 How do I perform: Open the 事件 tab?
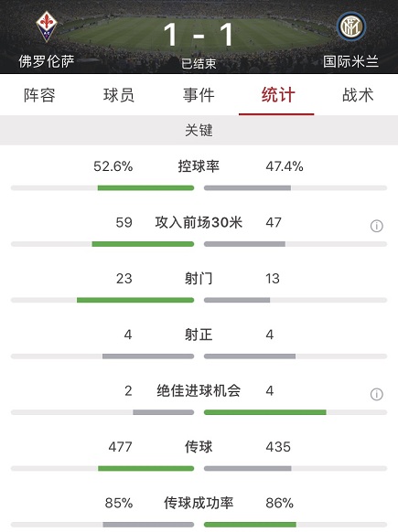(199, 95)
